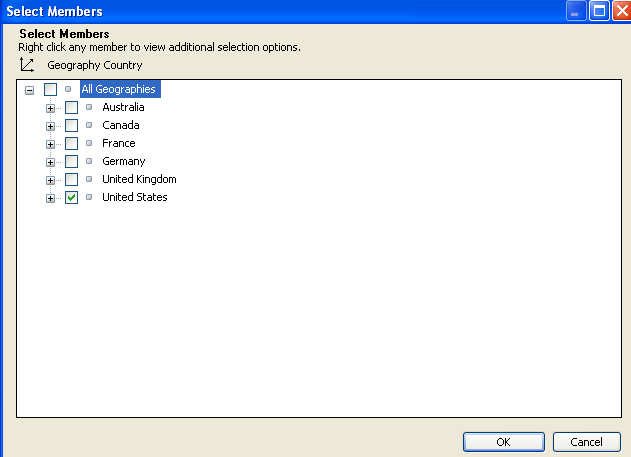The width and height of the screenshot is (631, 457).
Task: Tick the Canada checkbox
Action: (71, 126)
